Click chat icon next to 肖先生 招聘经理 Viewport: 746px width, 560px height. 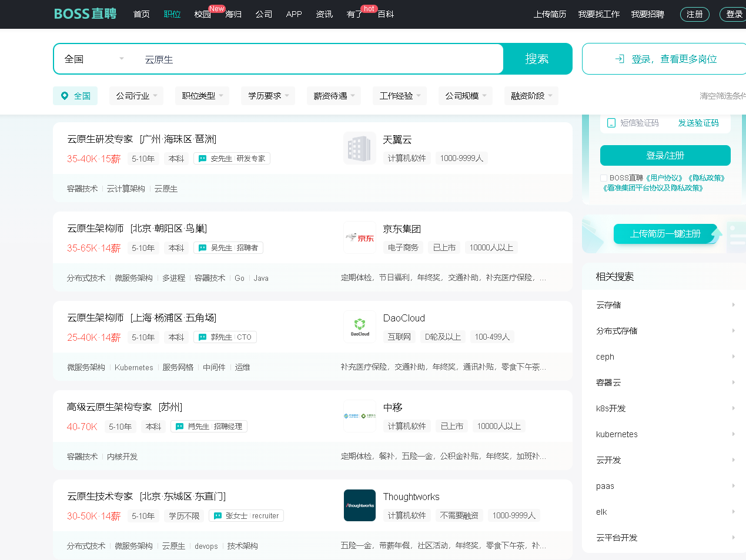pos(180,427)
